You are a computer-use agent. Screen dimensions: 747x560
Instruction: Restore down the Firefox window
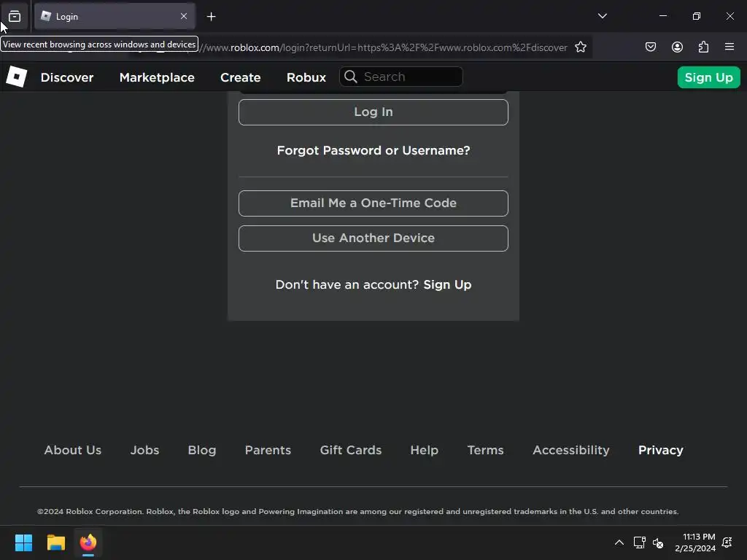coord(697,16)
